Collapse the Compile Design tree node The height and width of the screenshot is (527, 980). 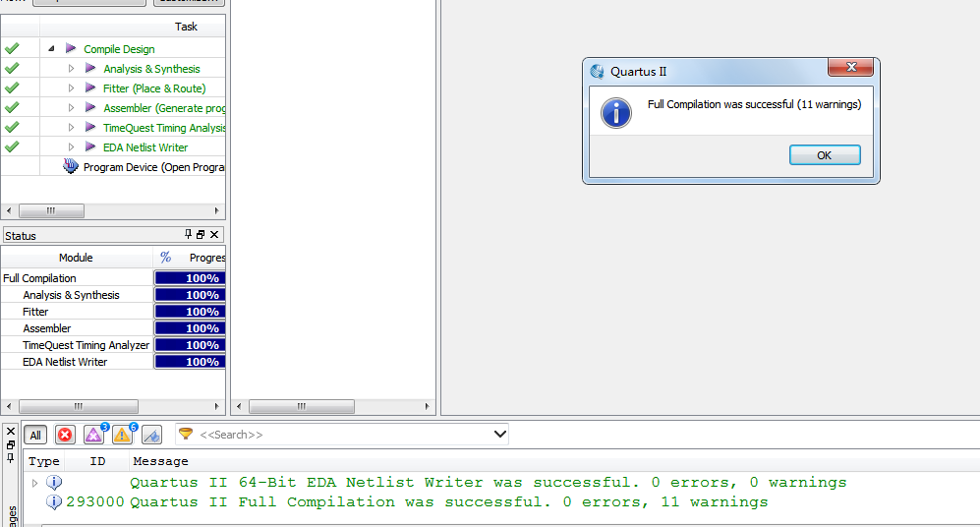(51, 49)
